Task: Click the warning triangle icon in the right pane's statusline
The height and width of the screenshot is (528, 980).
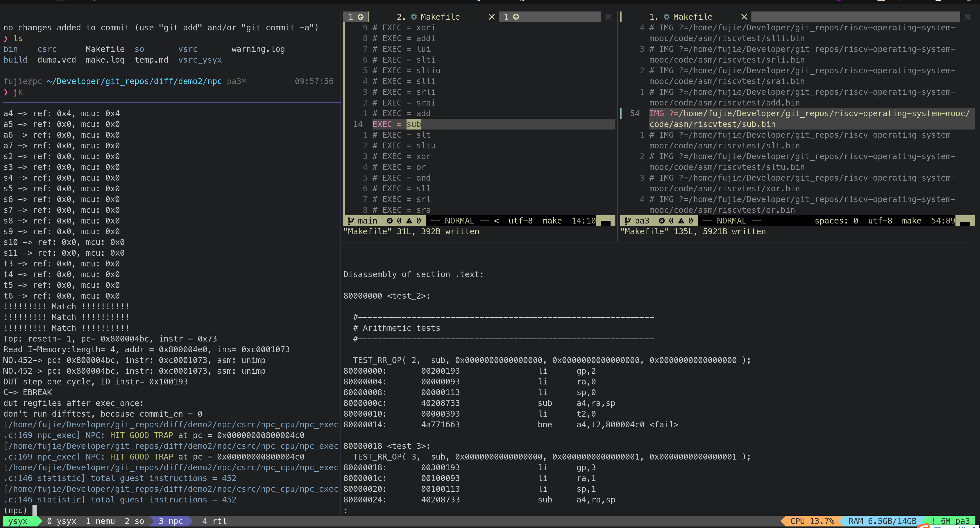Action: click(681, 220)
